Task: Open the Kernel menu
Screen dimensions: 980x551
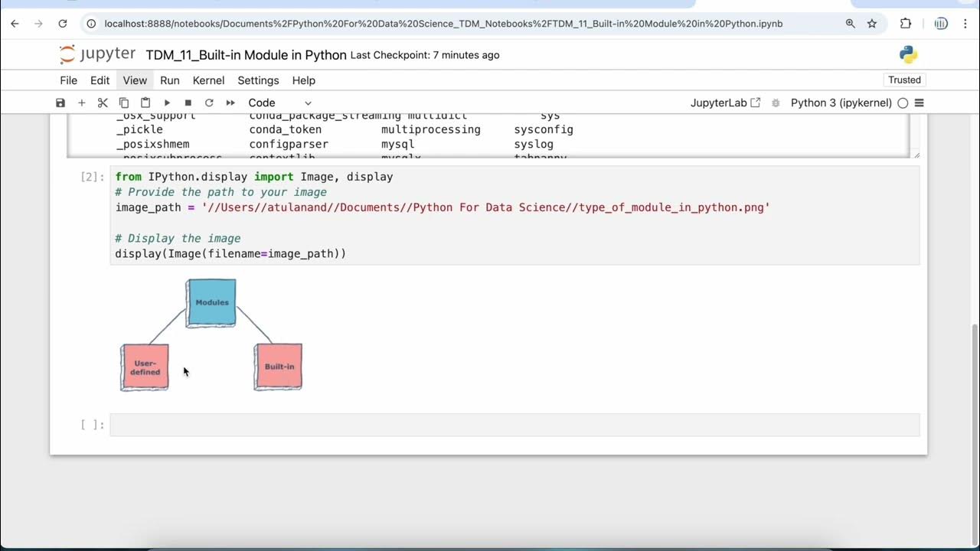Action: click(x=208, y=80)
